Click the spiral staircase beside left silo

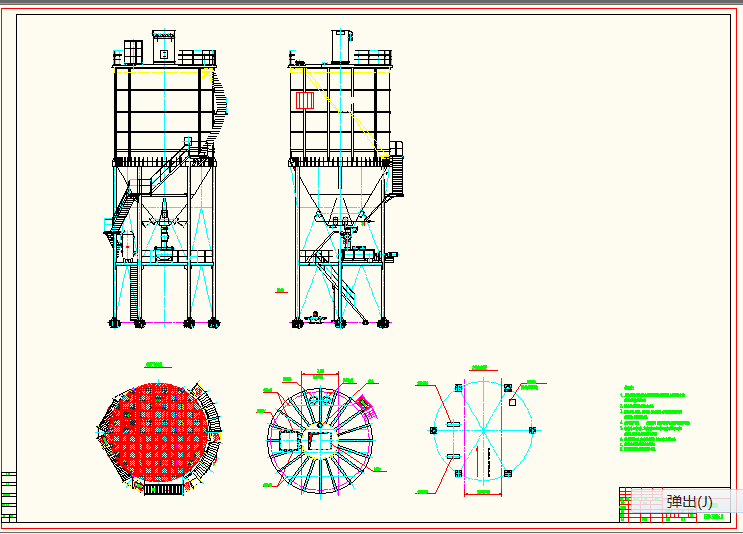pos(222,100)
